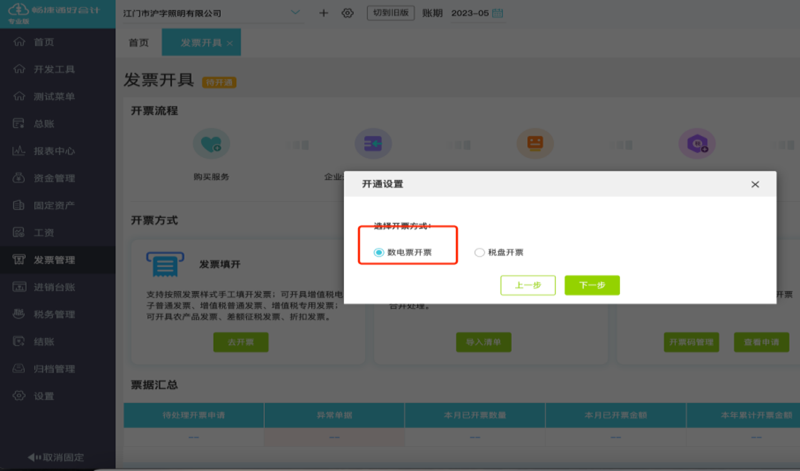This screenshot has width=800, height=471.
Task: Click the purple 企业 step icon
Action: [373, 144]
